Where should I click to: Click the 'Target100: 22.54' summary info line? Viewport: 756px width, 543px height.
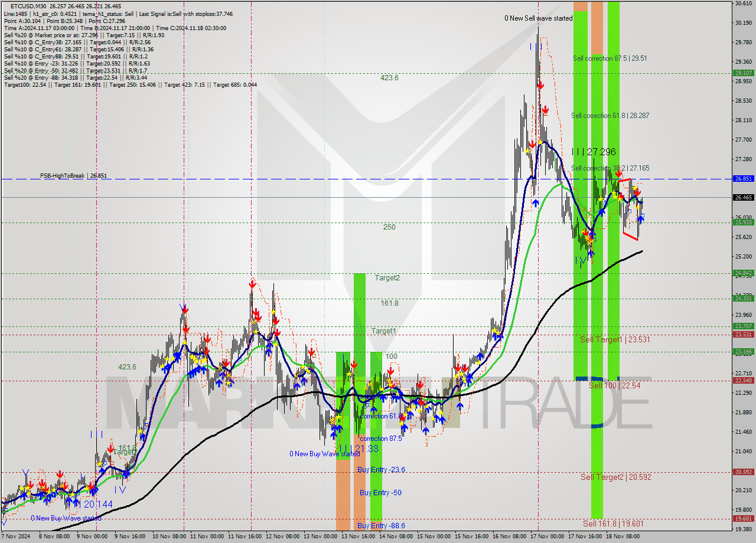click(131, 85)
